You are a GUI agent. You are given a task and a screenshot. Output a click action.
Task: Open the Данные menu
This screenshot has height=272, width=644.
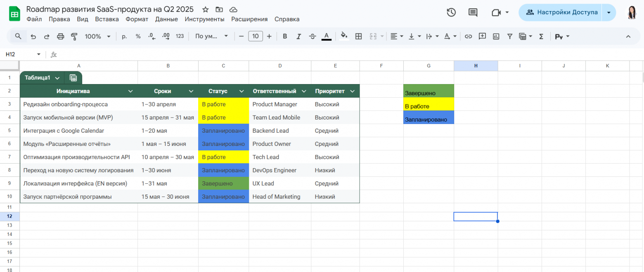[166, 19]
